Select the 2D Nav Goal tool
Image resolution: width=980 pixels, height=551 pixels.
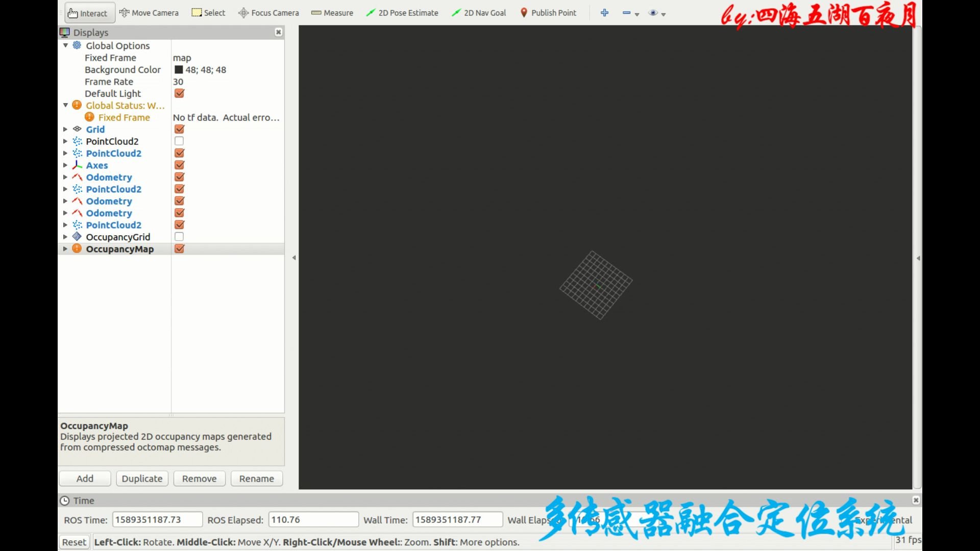479,13
